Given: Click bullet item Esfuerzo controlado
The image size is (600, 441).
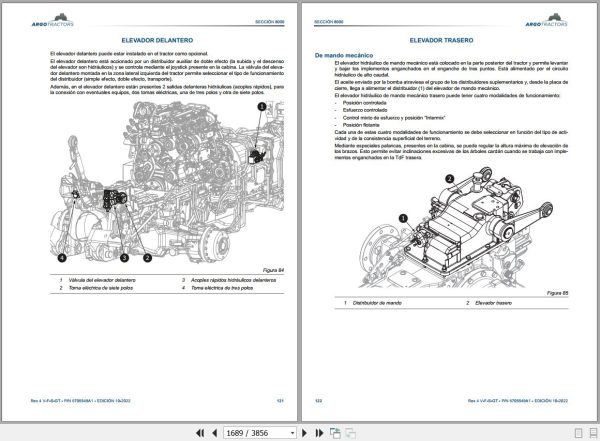Looking at the screenshot, I should click(x=365, y=110).
